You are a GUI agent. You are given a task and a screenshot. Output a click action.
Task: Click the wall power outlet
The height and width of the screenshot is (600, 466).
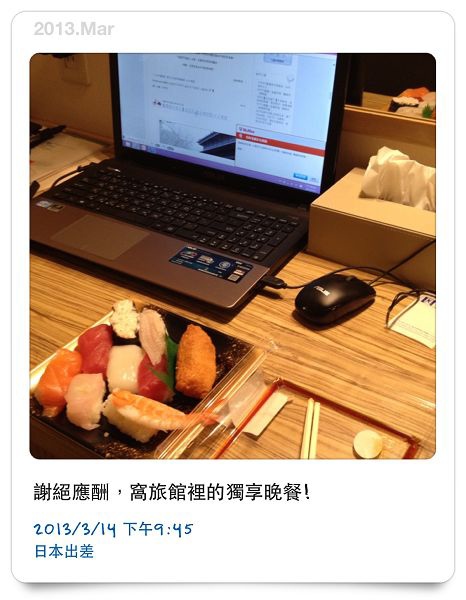tap(75, 69)
